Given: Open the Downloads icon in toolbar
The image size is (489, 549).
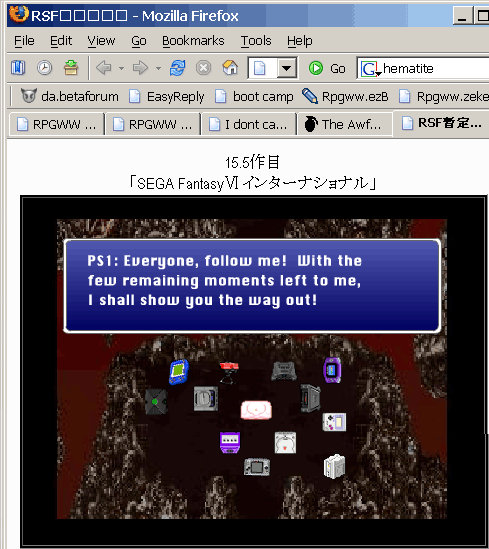Looking at the screenshot, I should point(71,68).
